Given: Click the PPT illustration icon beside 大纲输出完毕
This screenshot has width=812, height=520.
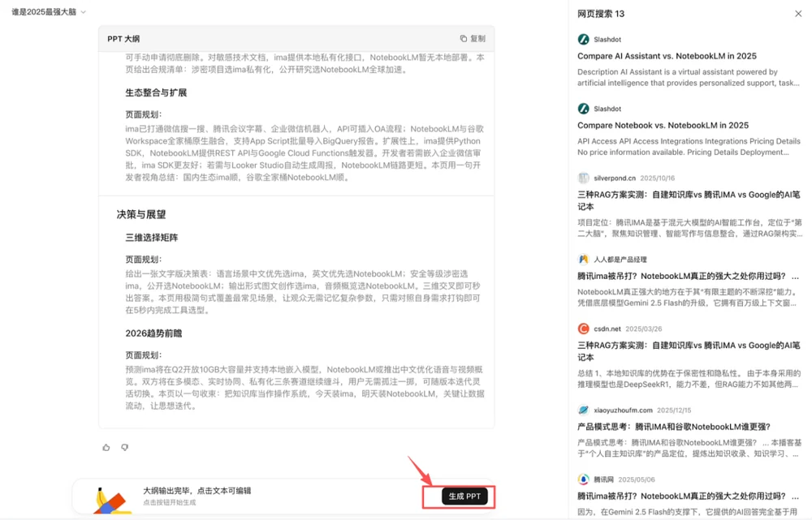Looking at the screenshot, I should tap(113, 500).
